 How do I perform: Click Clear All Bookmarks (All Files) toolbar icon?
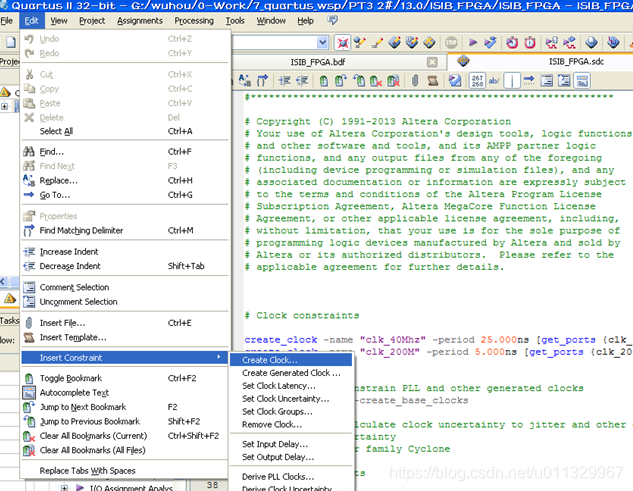click(394, 81)
